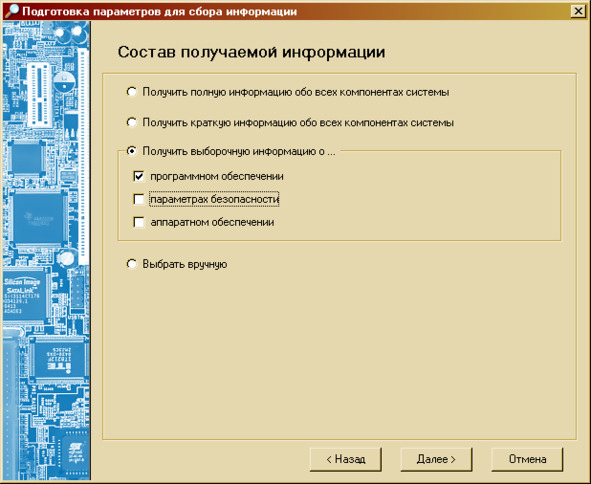Click the 'Выбрать вручную' label text
Image resolution: width=591 pixels, height=484 pixels.
pos(185,264)
